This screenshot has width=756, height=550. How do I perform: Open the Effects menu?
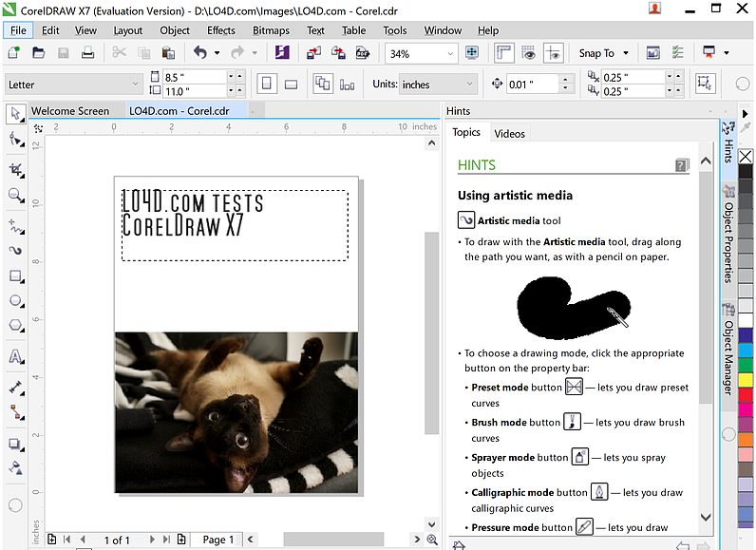221,30
